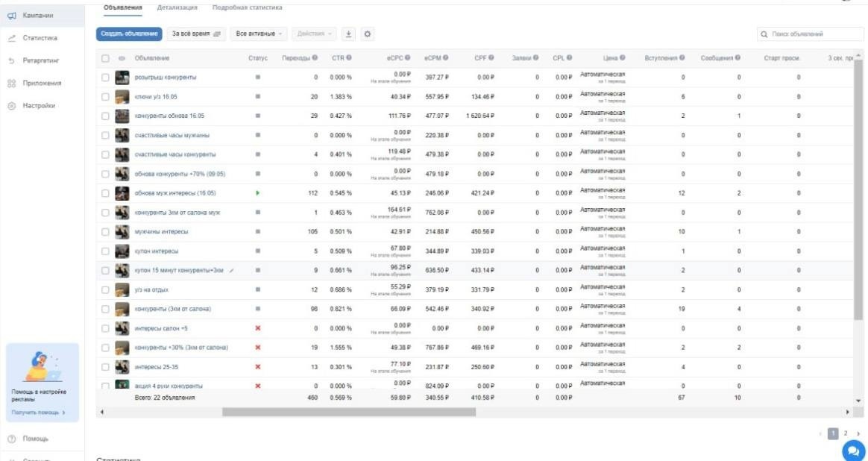Go to page 2 of ads
The image size is (868, 461).
click(846, 433)
